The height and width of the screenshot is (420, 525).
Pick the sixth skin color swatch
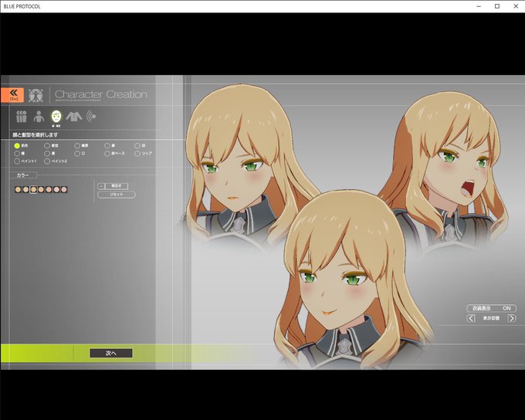pos(56,190)
